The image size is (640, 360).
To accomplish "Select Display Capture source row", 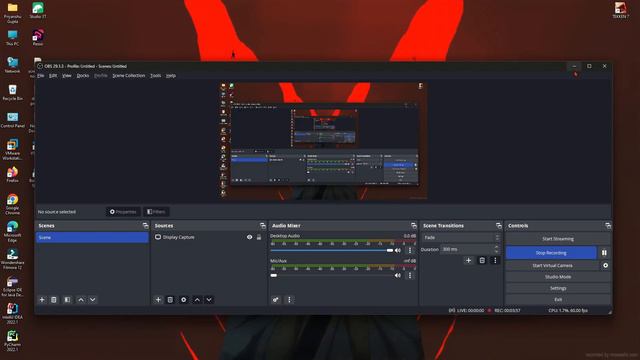I will tap(209, 237).
